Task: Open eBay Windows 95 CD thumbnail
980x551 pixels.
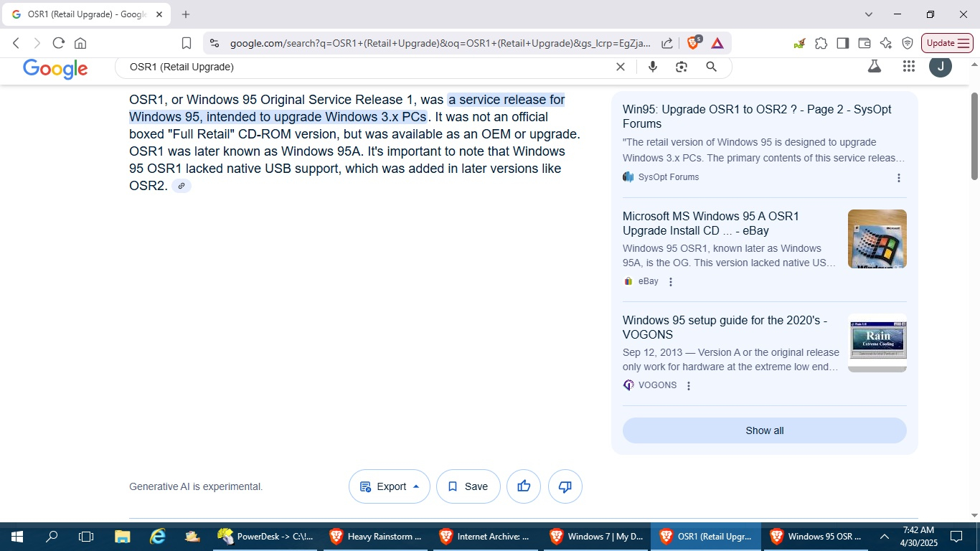Action: point(877,239)
